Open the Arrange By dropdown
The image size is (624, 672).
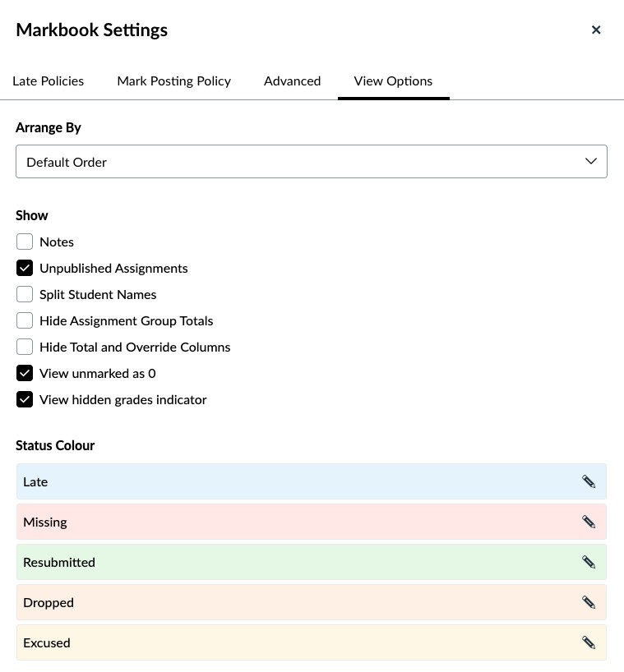pos(311,162)
